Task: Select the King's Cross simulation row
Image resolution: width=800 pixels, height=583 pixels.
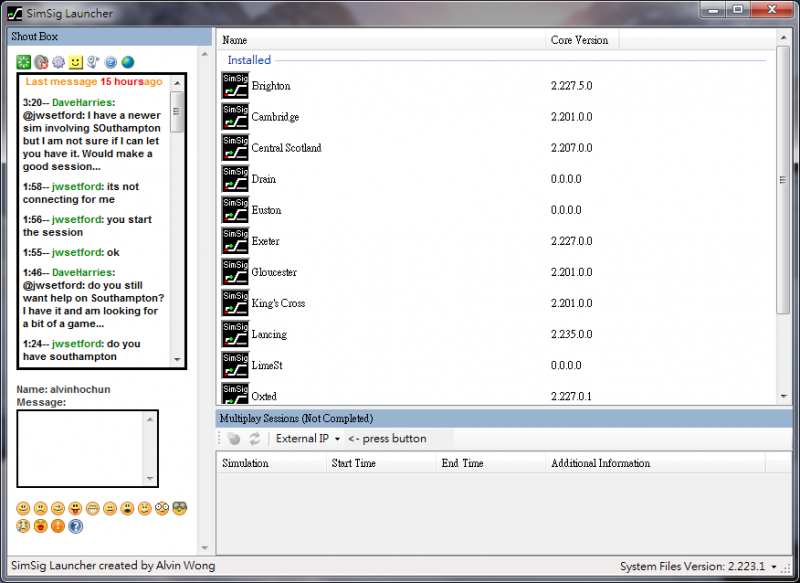Action: click(x=497, y=303)
